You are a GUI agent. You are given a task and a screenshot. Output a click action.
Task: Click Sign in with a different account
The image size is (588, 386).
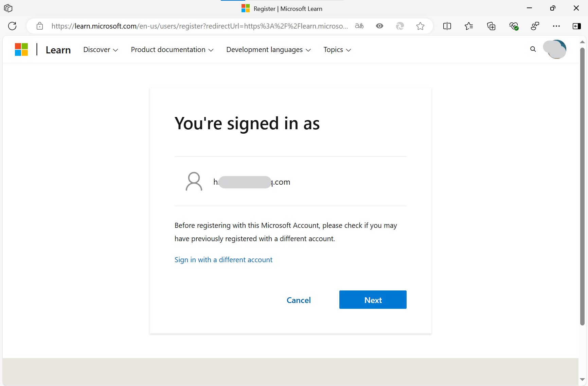[223, 260]
